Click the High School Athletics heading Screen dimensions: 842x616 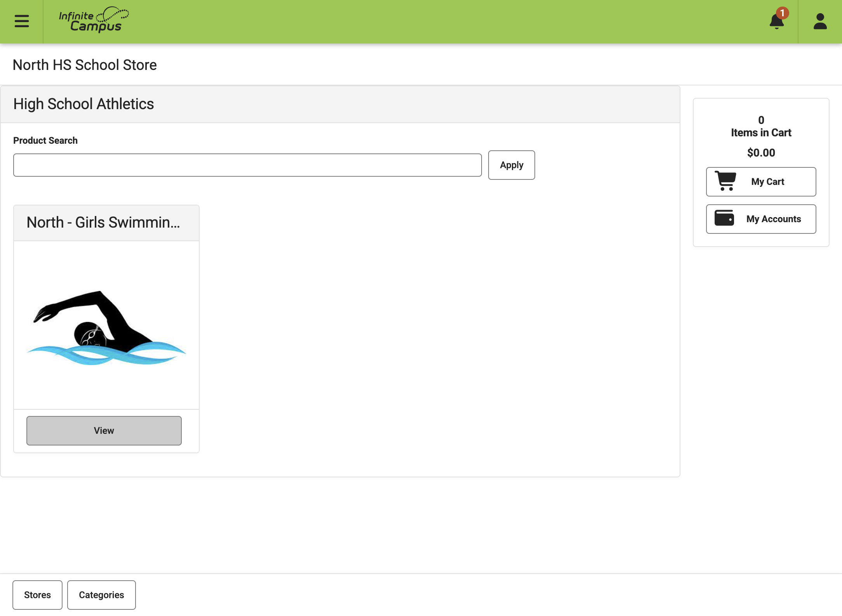(84, 104)
